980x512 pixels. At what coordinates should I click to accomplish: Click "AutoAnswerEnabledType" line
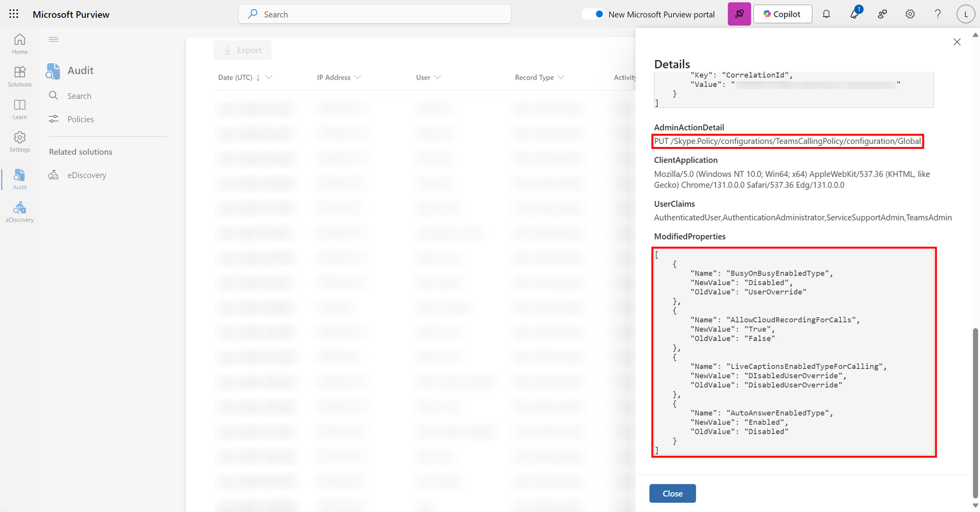761,413
